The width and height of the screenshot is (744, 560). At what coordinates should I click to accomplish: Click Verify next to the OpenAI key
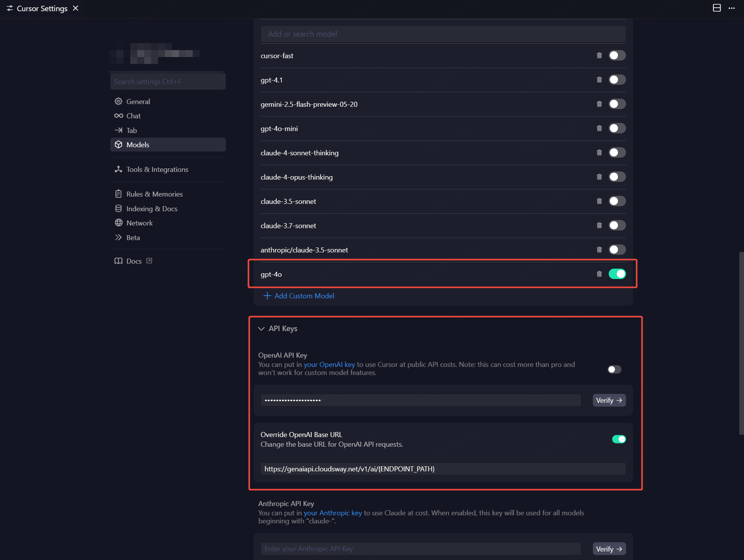[609, 400]
